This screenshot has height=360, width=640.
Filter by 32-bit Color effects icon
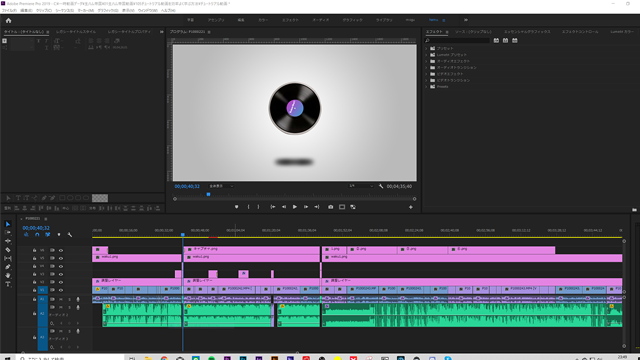coord(505,40)
